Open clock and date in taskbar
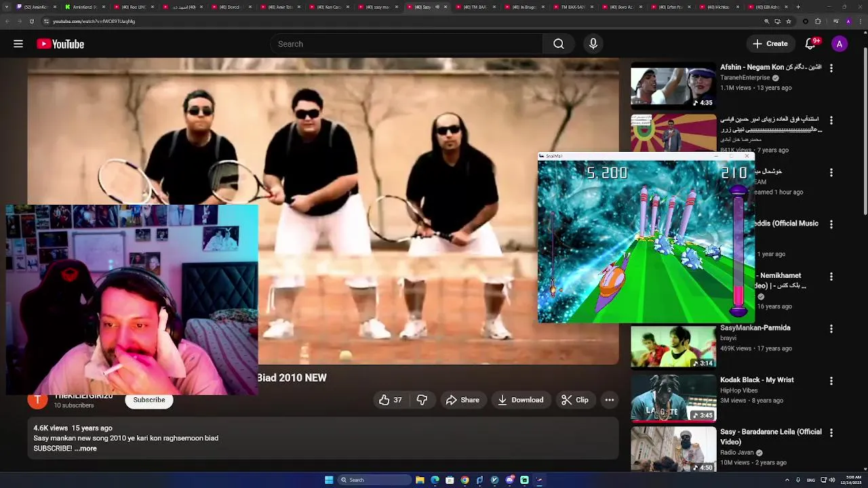 tap(852, 480)
